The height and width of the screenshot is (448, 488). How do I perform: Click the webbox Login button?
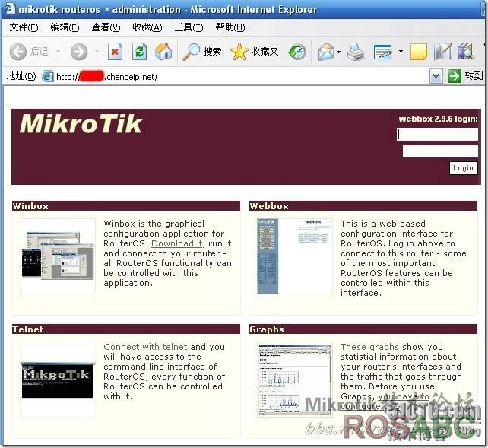(463, 168)
